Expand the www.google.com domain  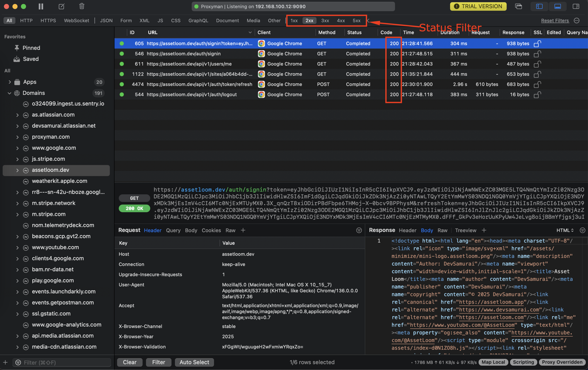pos(17,148)
